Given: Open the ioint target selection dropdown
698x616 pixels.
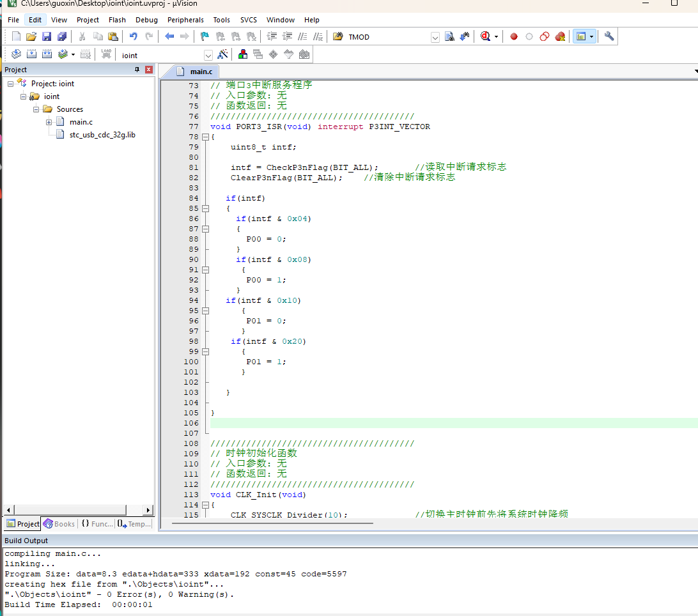Looking at the screenshot, I should [x=208, y=56].
